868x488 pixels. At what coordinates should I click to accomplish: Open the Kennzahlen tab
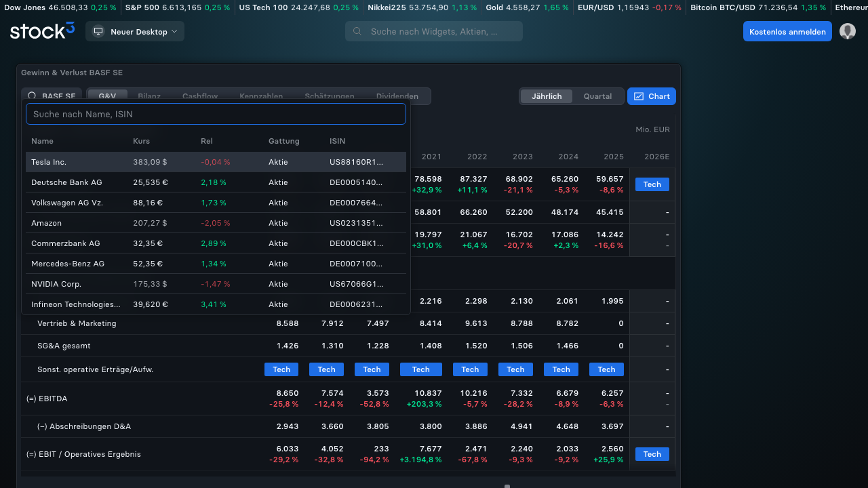[261, 96]
